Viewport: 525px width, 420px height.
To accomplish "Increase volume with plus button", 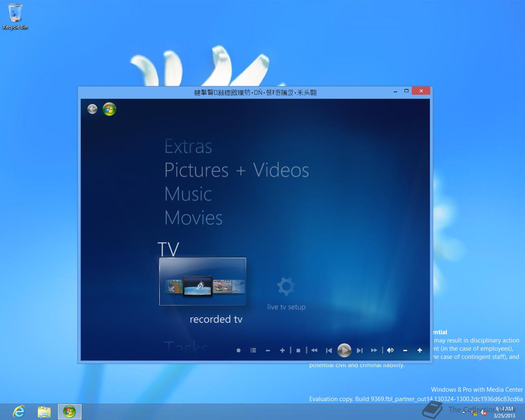I will click(420, 350).
